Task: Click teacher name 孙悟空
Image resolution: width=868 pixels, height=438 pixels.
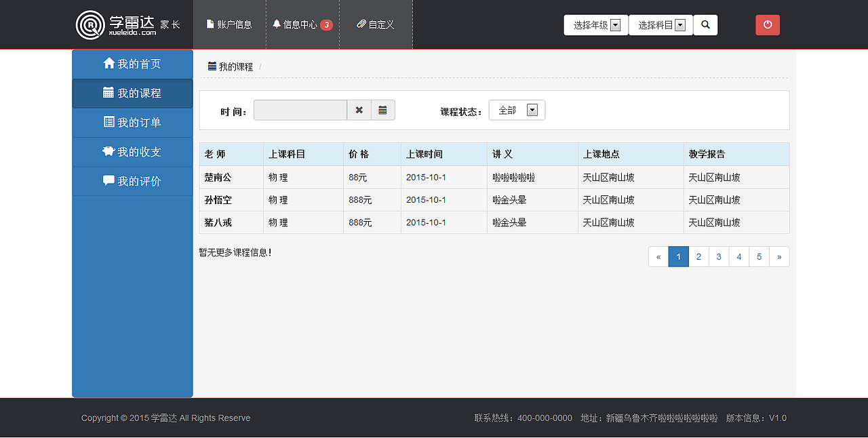Action: click(218, 200)
